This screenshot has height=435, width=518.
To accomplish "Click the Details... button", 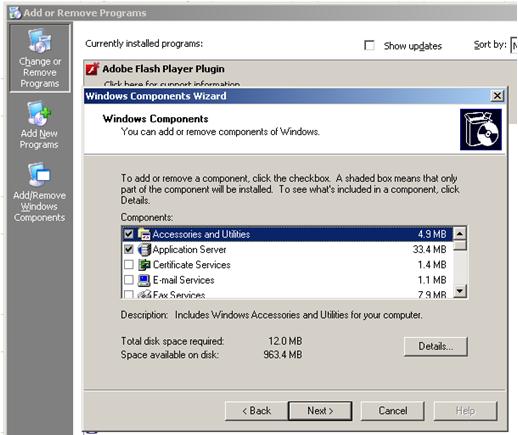I will (x=436, y=346).
